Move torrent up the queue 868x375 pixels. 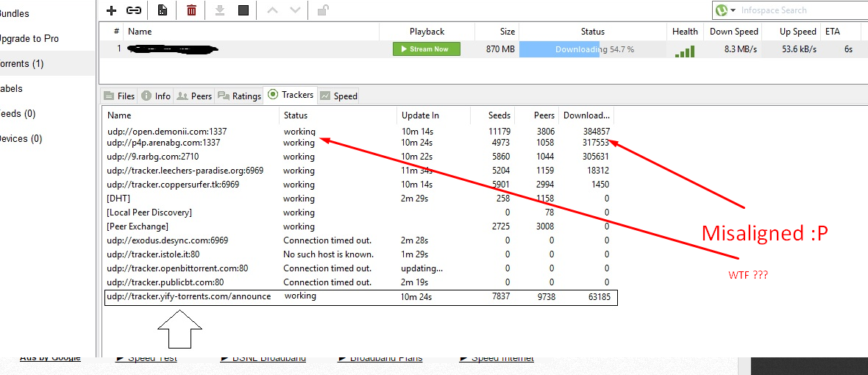pos(273,10)
